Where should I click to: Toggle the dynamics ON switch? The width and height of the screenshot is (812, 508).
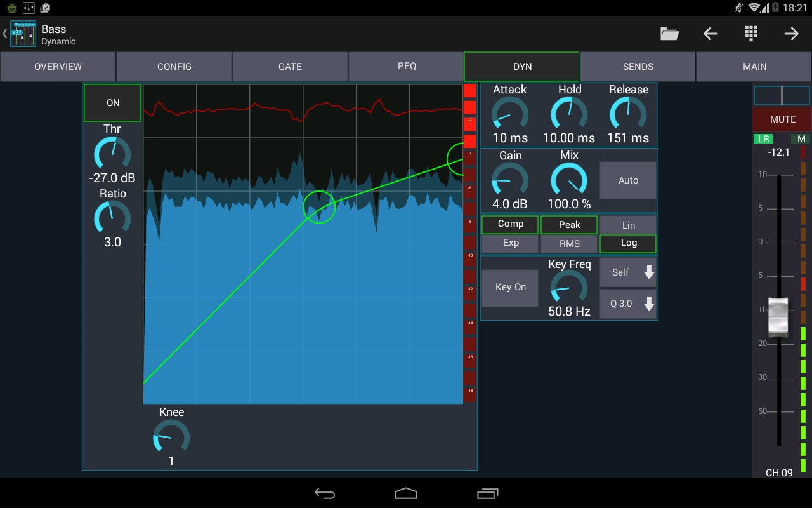click(x=112, y=102)
